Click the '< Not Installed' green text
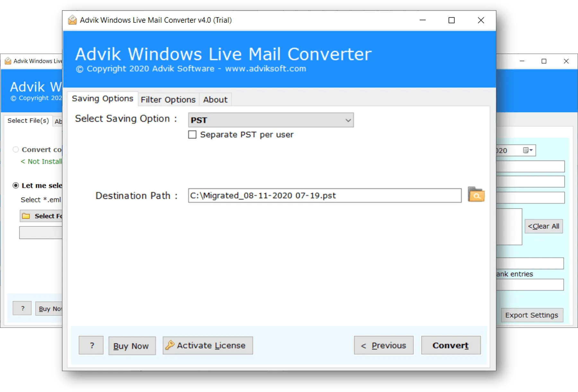 (x=41, y=161)
